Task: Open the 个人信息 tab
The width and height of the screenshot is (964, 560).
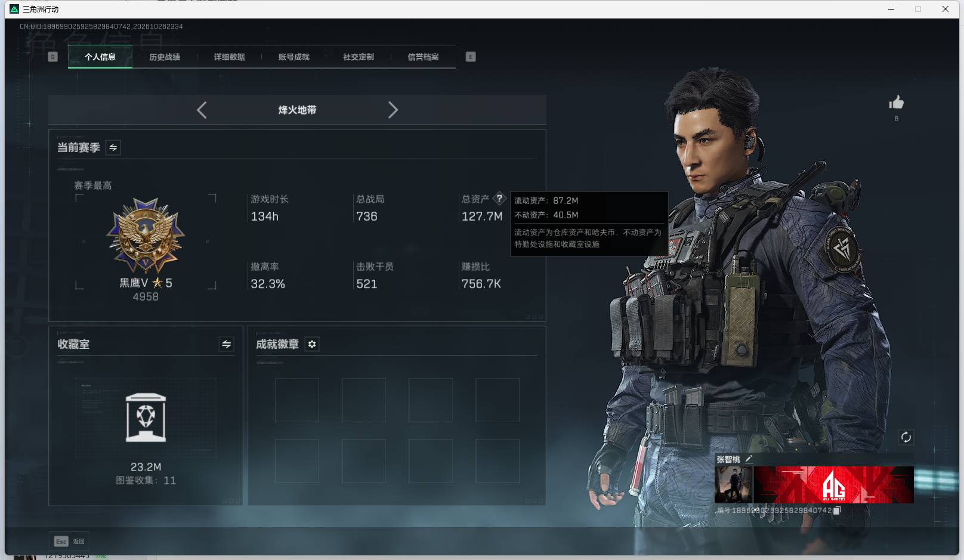Action: click(x=100, y=57)
